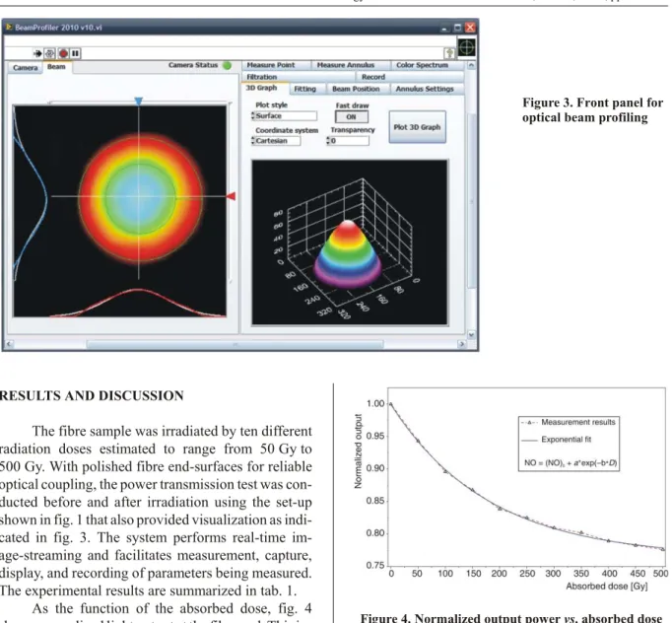Click the Transparency value field
Viewport: 672px width, 623px height.
[x=349, y=141]
